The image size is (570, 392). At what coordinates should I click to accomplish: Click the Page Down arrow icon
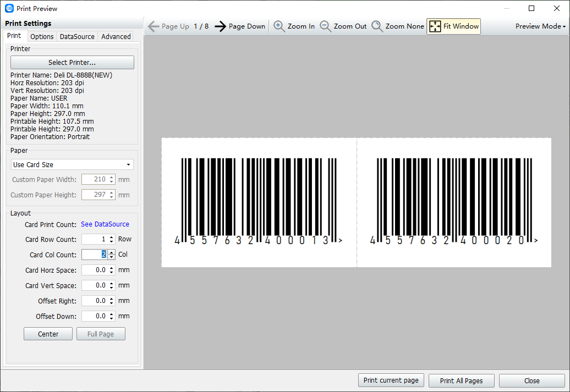(x=220, y=26)
